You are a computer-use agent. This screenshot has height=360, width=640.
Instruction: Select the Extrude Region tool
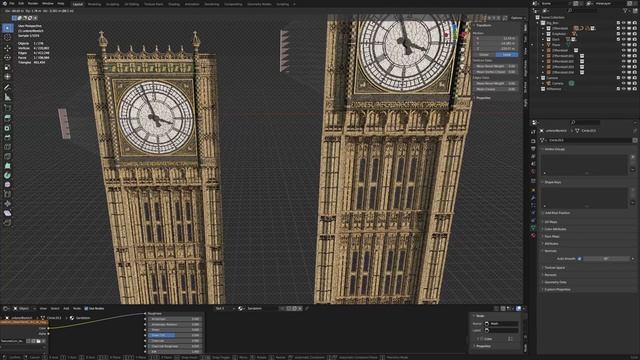[7, 118]
